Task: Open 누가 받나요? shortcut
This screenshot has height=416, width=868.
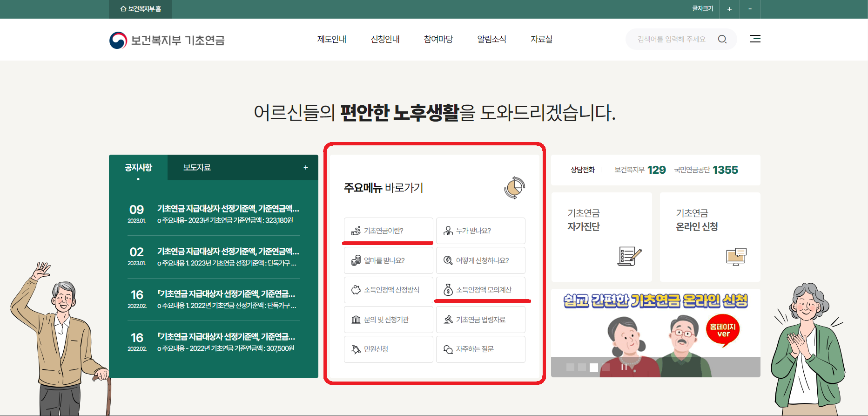Action: (481, 231)
